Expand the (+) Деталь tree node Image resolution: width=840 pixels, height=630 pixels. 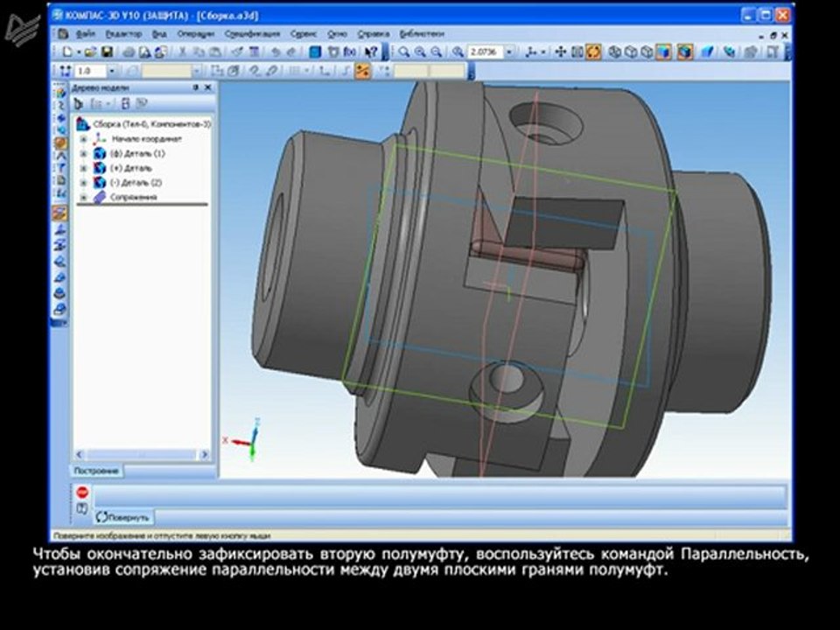pyautogui.click(x=84, y=168)
